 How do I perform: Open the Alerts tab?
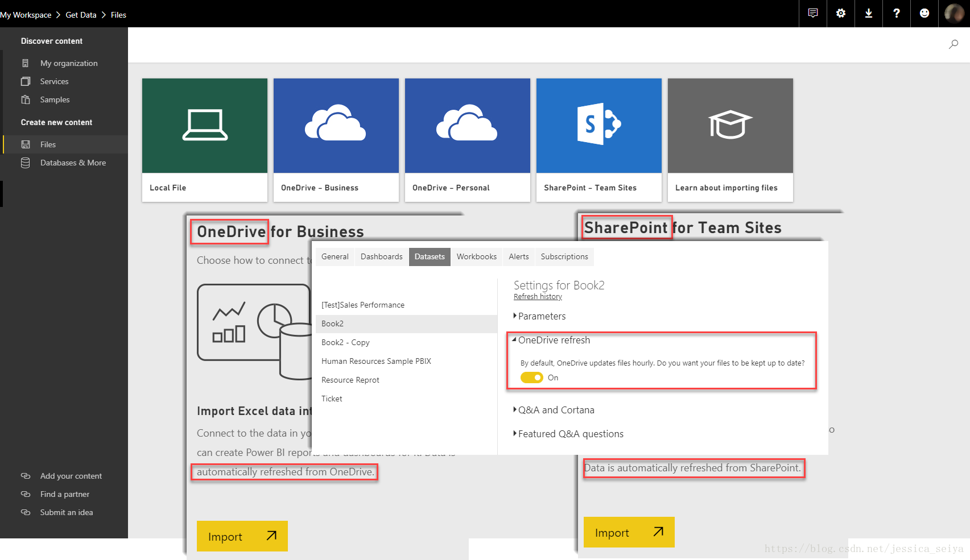pos(519,256)
